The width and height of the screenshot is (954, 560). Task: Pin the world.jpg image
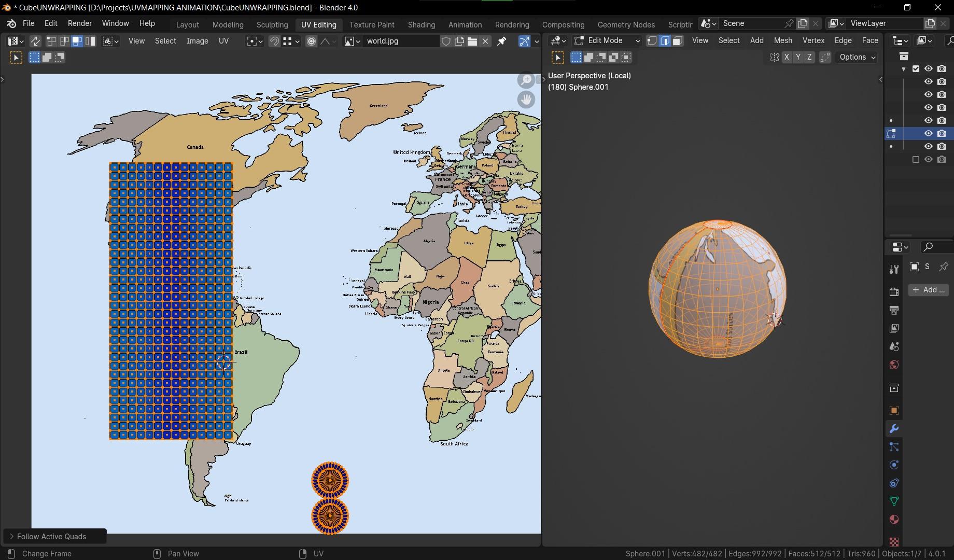pos(501,41)
